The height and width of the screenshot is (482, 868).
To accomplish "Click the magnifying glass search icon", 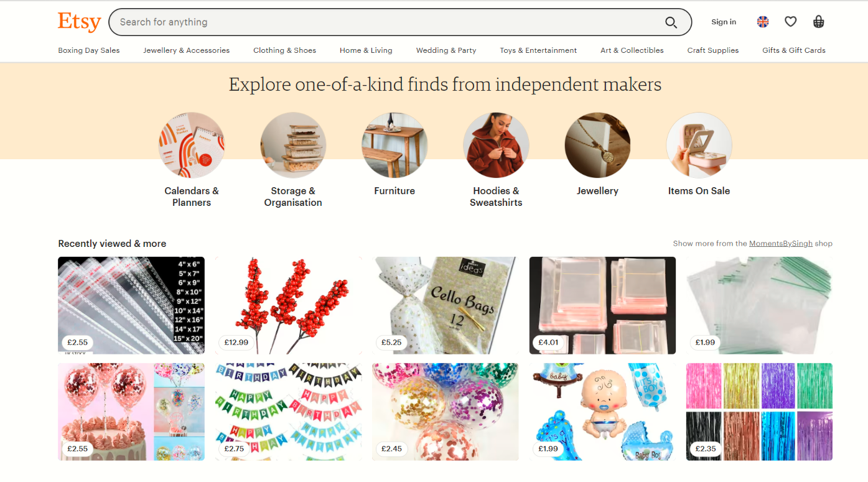I will (671, 22).
